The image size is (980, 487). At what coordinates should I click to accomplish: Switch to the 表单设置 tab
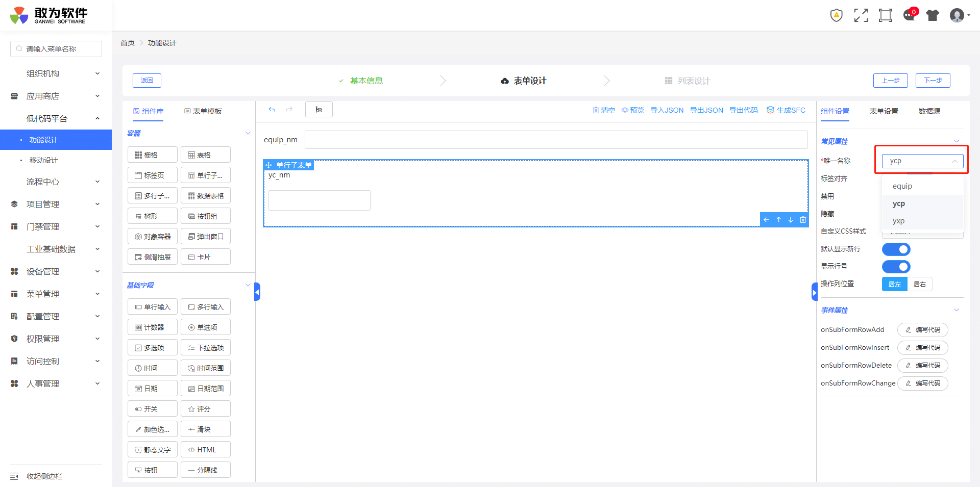(x=884, y=111)
